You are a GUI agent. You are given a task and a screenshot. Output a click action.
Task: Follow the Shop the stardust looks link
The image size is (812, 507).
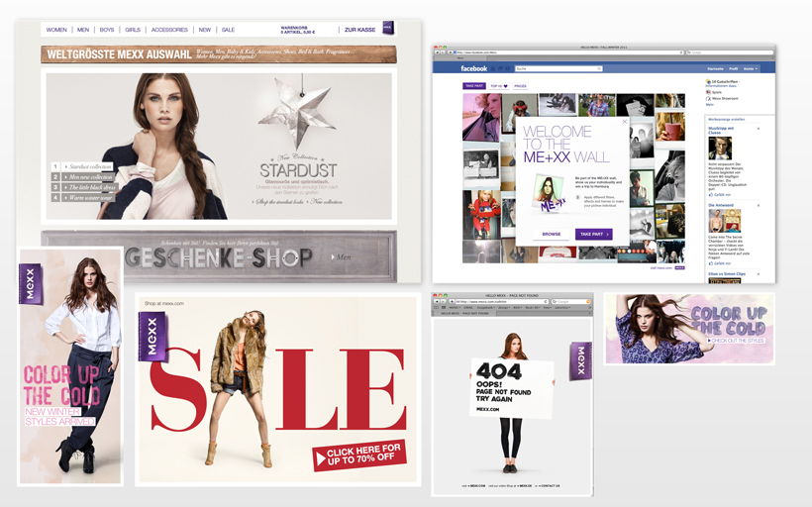pyautogui.click(x=279, y=202)
